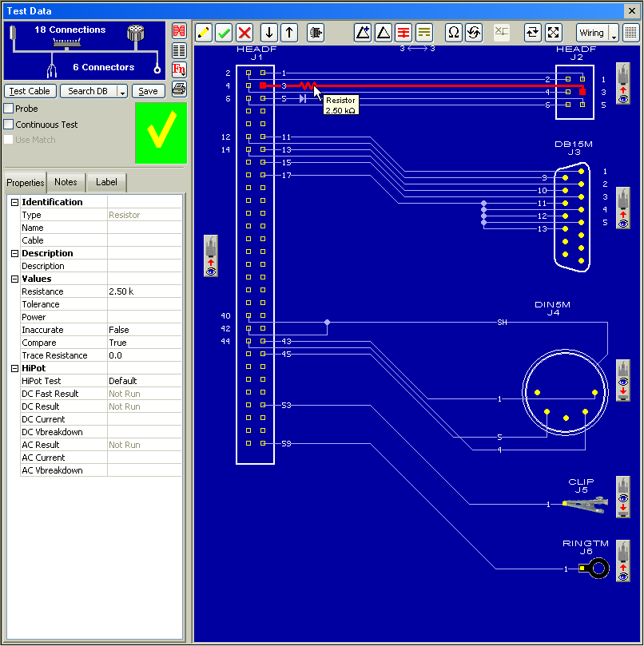Click the black list table icon
Screen dimensions: 644x646
click(x=179, y=50)
